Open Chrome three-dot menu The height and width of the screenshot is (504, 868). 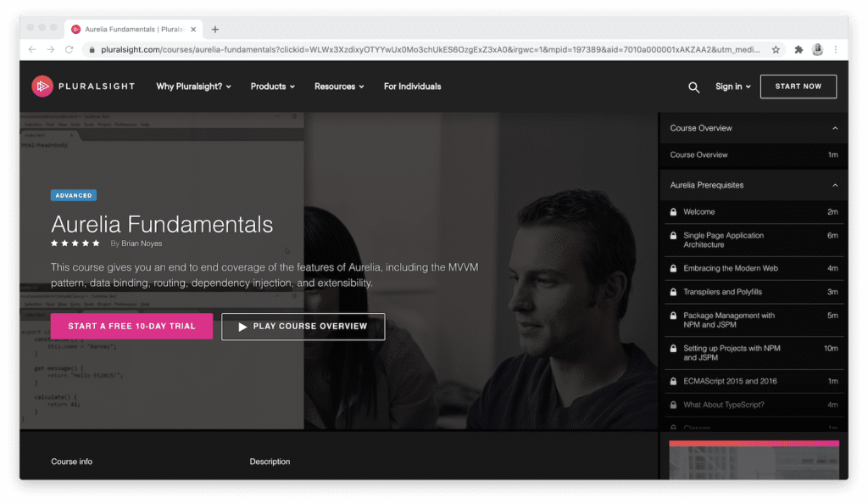(x=836, y=49)
